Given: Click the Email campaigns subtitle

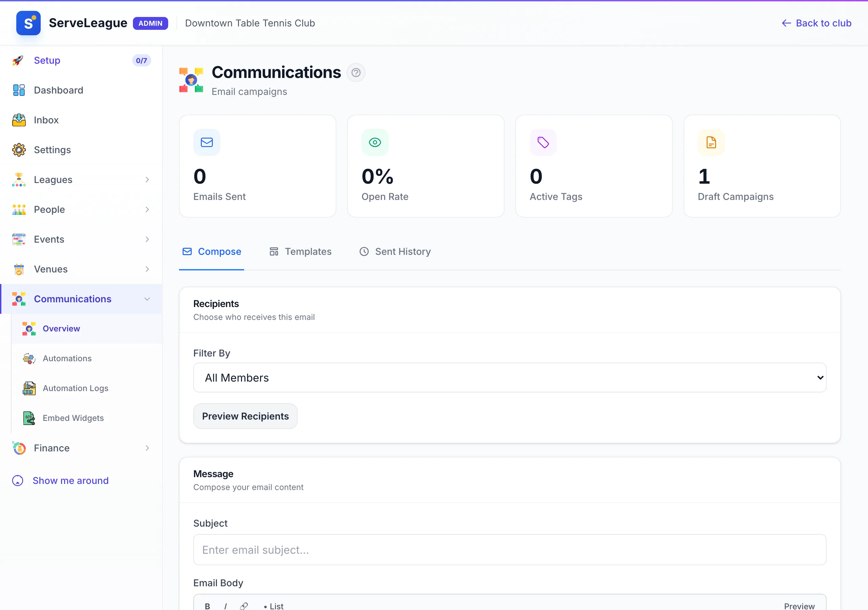Looking at the screenshot, I should [x=249, y=92].
